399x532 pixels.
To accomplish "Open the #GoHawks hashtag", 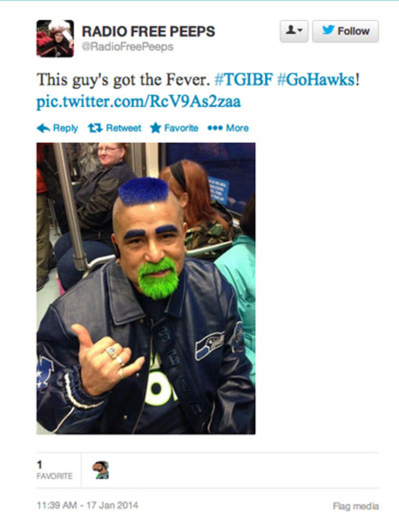I will coord(316,80).
